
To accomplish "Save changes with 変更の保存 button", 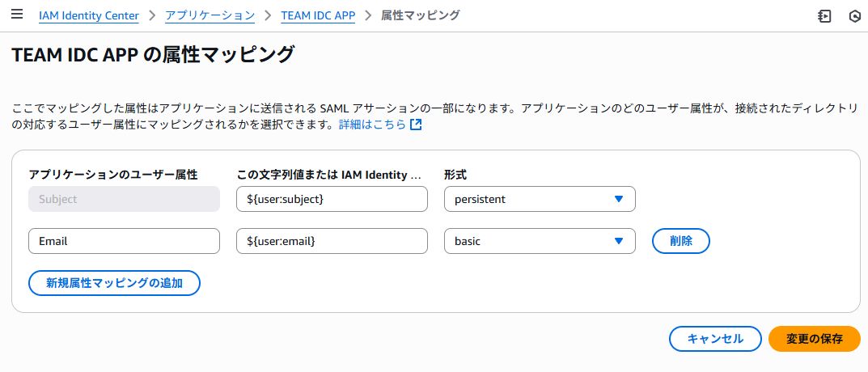I will coord(815,339).
